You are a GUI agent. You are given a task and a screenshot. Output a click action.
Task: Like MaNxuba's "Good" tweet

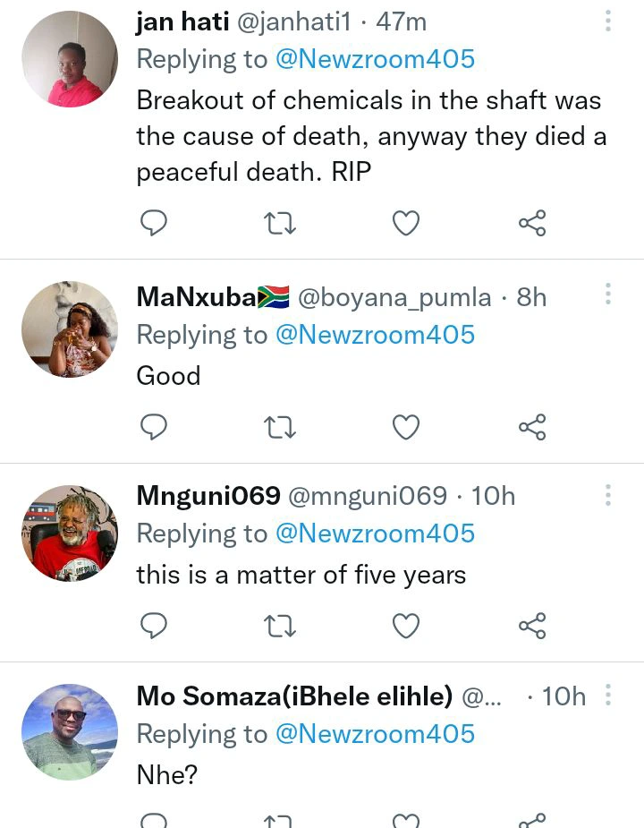click(406, 428)
